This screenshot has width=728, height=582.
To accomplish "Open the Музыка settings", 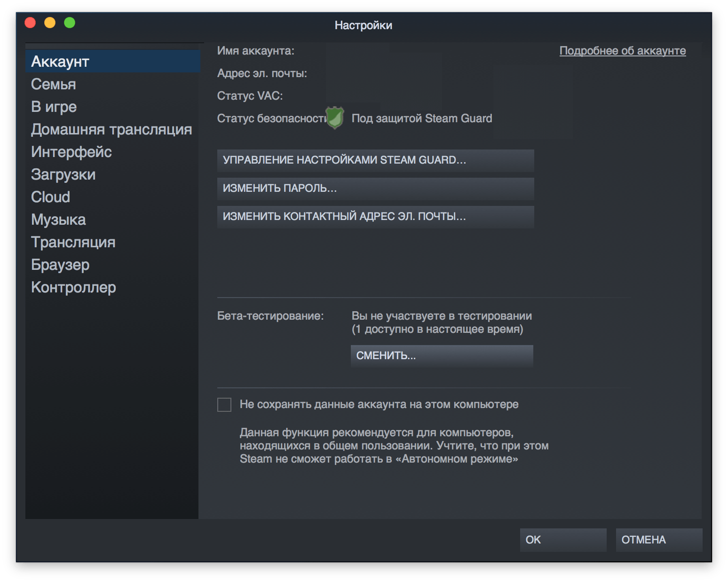I will (113, 220).
